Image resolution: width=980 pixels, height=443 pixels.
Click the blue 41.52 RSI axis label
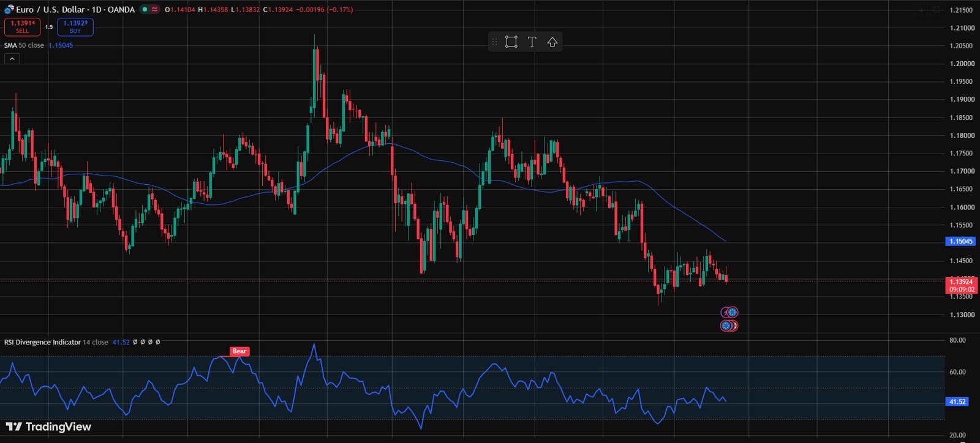pyautogui.click(x=957, y=401)
